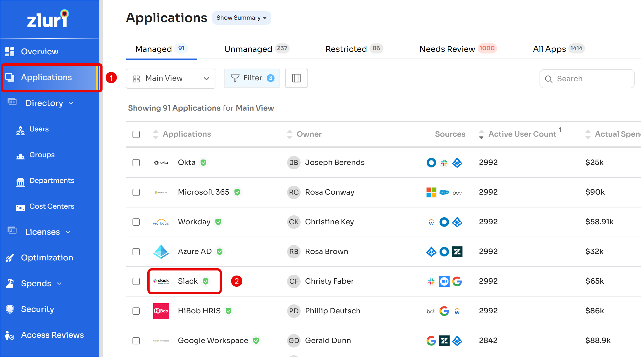Click the Search input field
Screen dimensions: 644x357
[x=591, y=79]
